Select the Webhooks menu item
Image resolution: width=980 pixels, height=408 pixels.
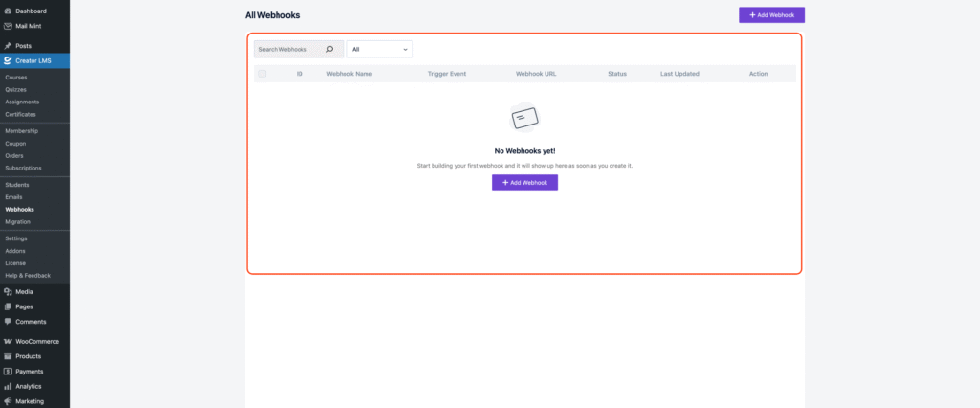(x=20, y=210)
